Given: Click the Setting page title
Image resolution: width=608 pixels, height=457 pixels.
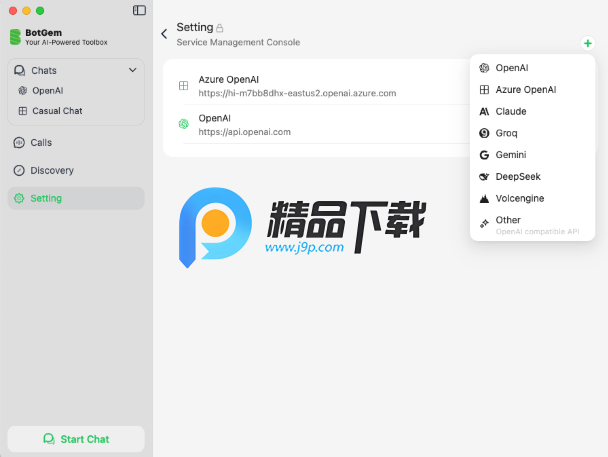Looking at the screenshot, I should (x=195, y=27).
